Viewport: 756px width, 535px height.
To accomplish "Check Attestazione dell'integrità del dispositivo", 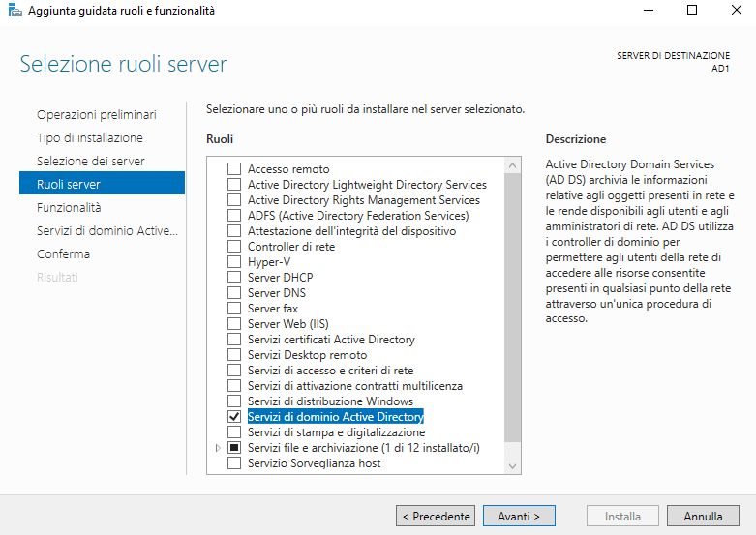I will tap(234, 231).
